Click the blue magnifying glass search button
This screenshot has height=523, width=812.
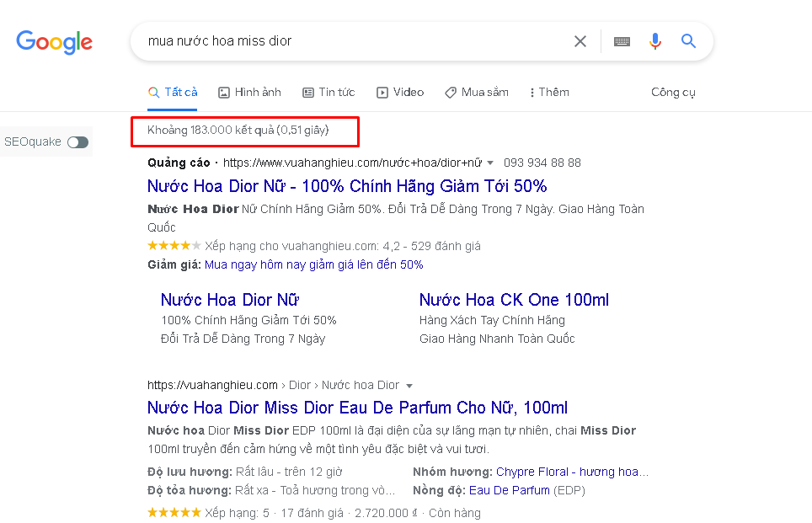tap(688, 41)
